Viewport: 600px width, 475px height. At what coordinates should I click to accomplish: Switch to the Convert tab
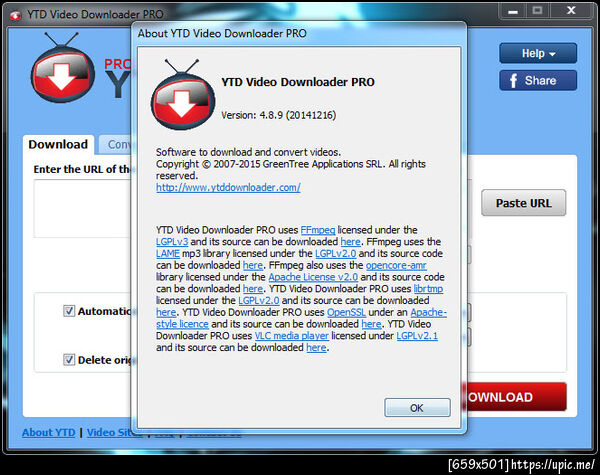115,144
